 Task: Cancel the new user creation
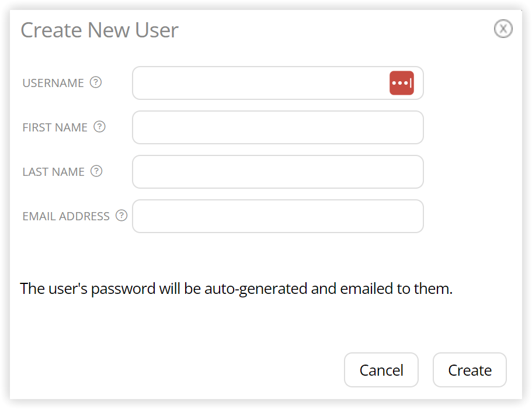(381, 370)
